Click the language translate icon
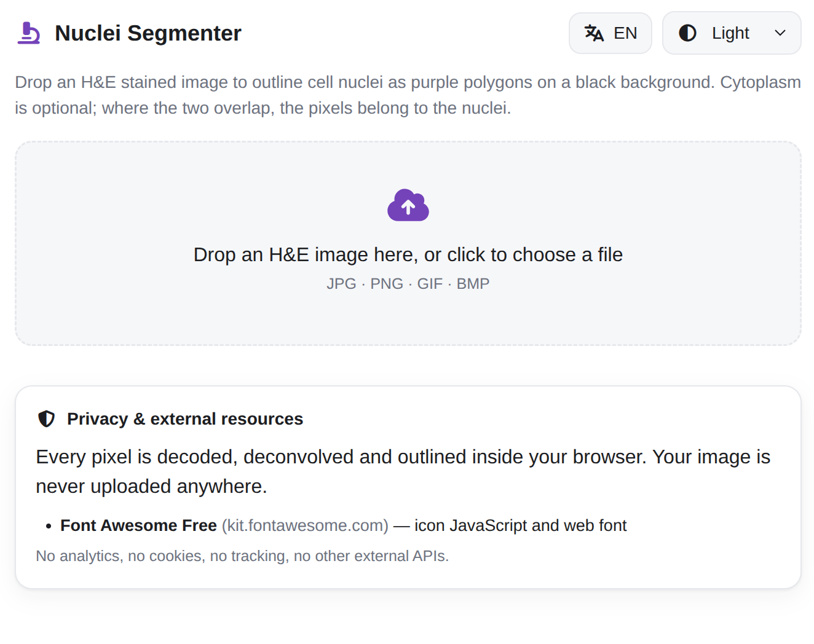The height and width of the screenshot is (644, 814). (594, 33)
